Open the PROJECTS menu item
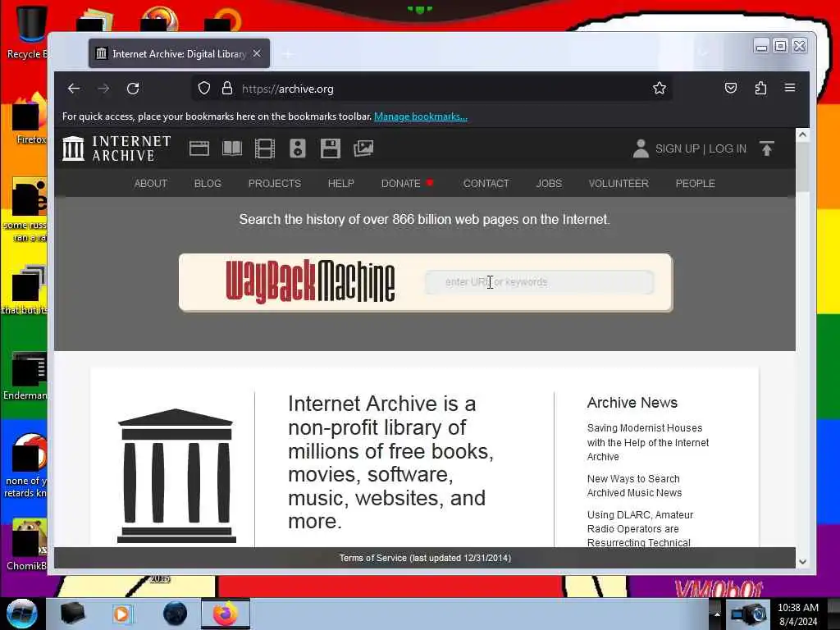The width and height of the screenshot is (840, 630). [x=275, y=183]
